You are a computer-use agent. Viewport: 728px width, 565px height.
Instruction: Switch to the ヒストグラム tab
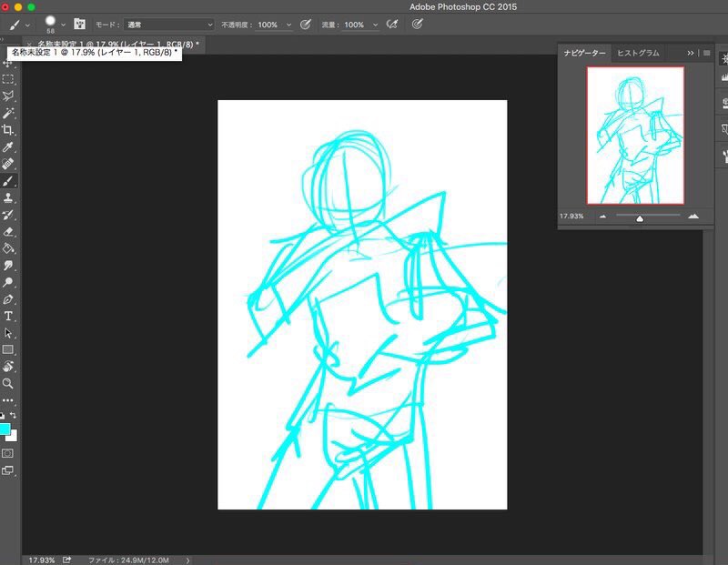(638, 53)
